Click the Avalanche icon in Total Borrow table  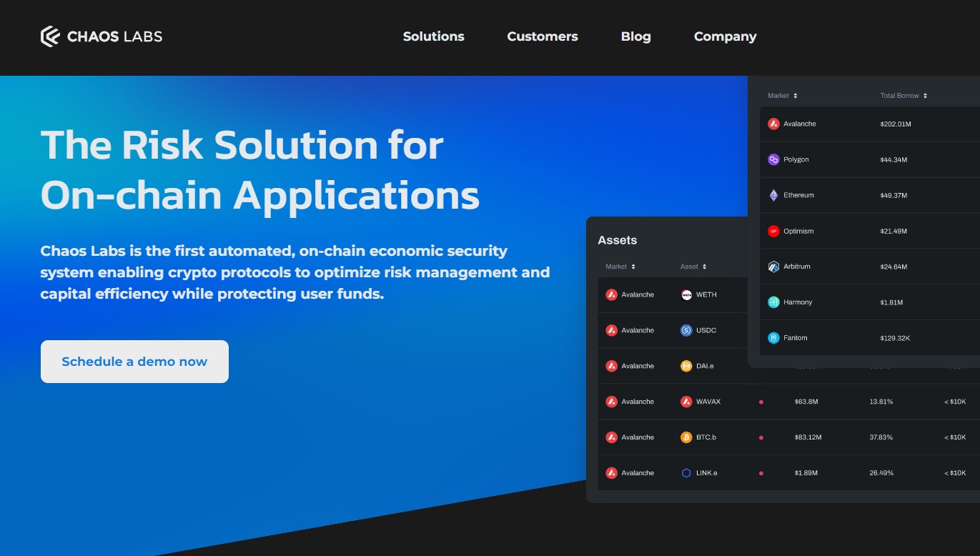point(773,124)
